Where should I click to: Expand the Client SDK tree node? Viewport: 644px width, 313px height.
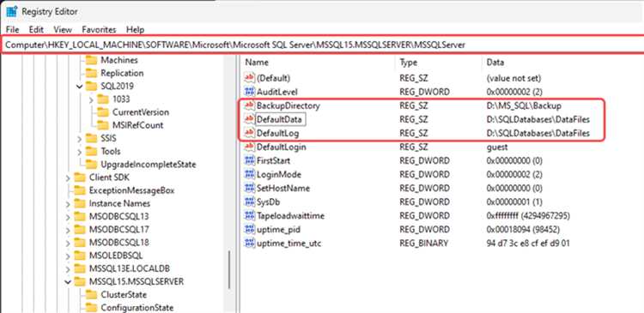pyautogui.click(x=68, y=178)
